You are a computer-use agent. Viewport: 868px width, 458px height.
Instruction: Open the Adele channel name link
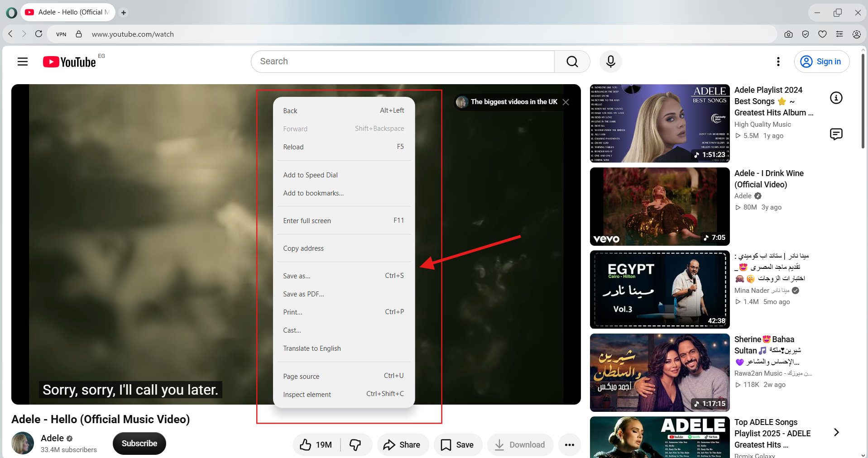point(53,438)
